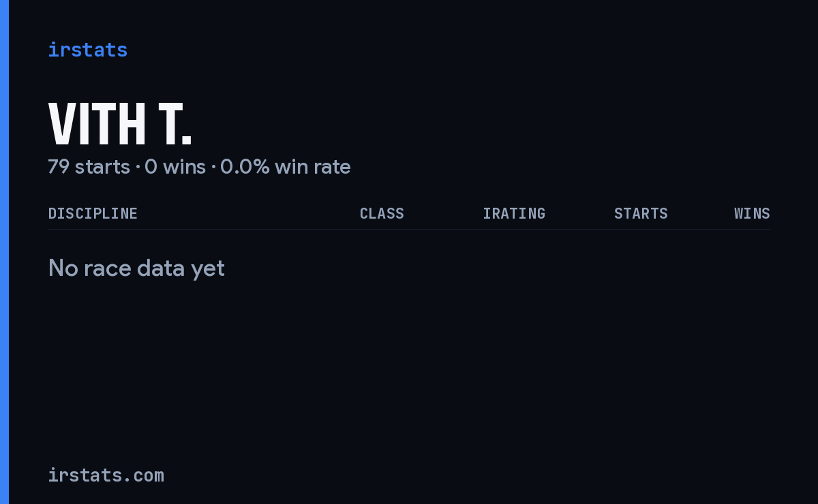Sort by the STARTS column header

tap(641, 213)
